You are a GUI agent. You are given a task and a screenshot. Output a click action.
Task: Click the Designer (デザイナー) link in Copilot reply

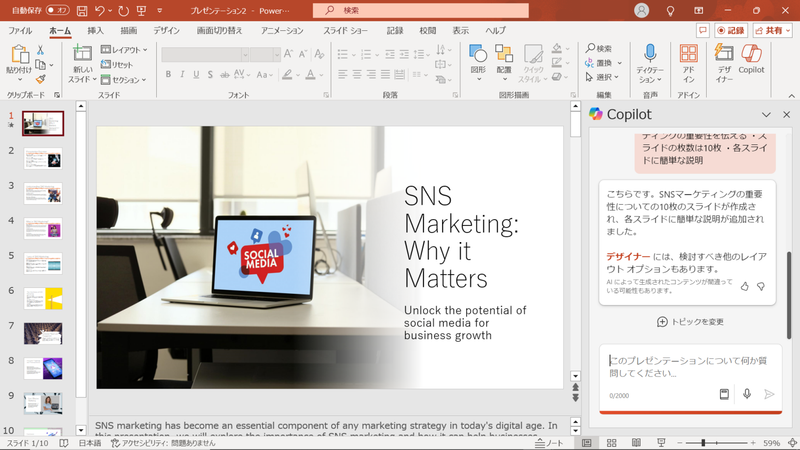(x=627, y=256)
